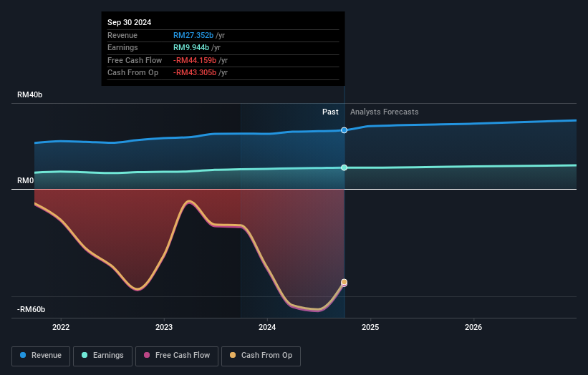Click the Earnings data point marker on the teal line

344,167
